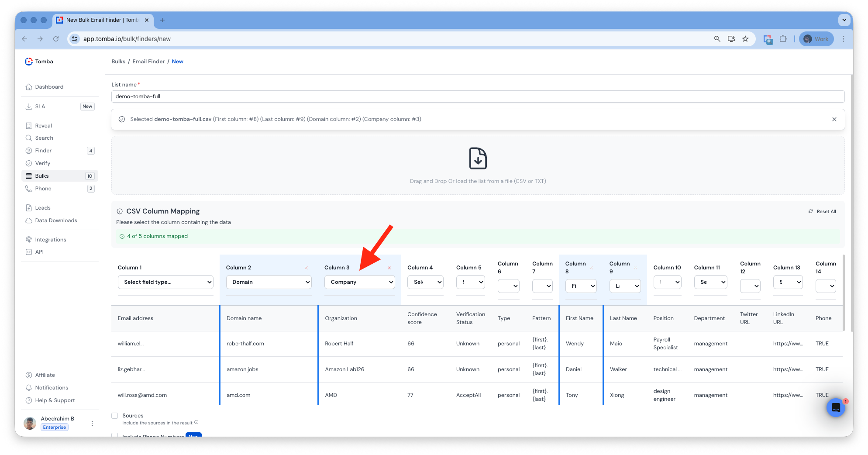Open the Finder tool
The height and width of the screenshot is (455, 868).
pos(42,150)
